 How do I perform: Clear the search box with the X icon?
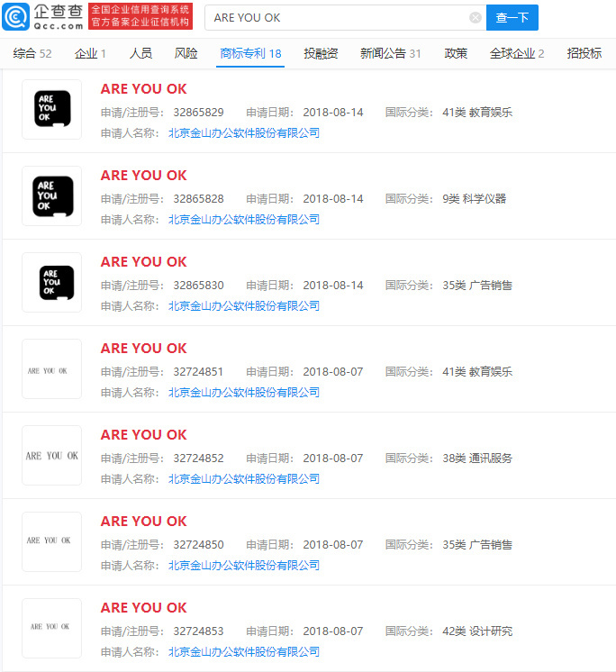coord(476,18)
